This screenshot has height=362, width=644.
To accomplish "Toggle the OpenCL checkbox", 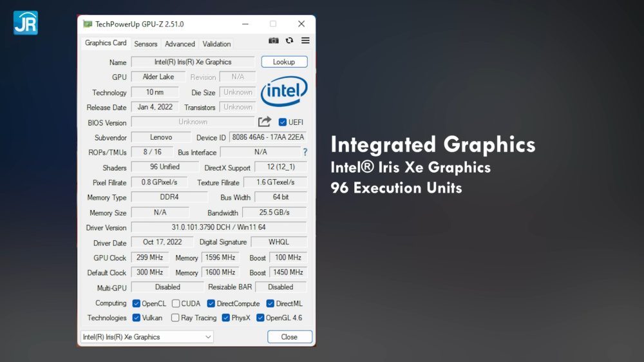I will [137, 303].
